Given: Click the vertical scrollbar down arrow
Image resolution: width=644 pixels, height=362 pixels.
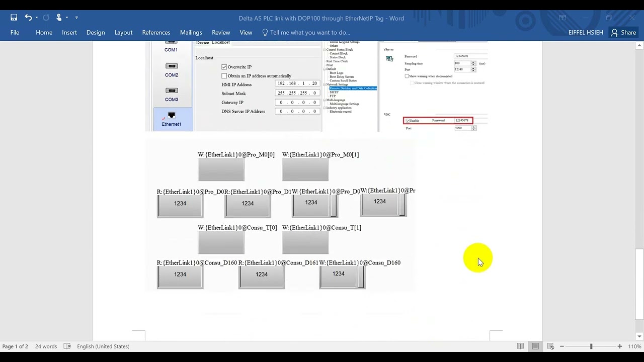Looking at the screenshot, I should 639,336.
